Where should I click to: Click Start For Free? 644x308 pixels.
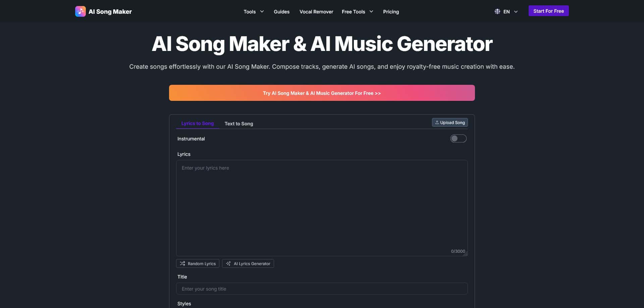[x=548, y=11]
